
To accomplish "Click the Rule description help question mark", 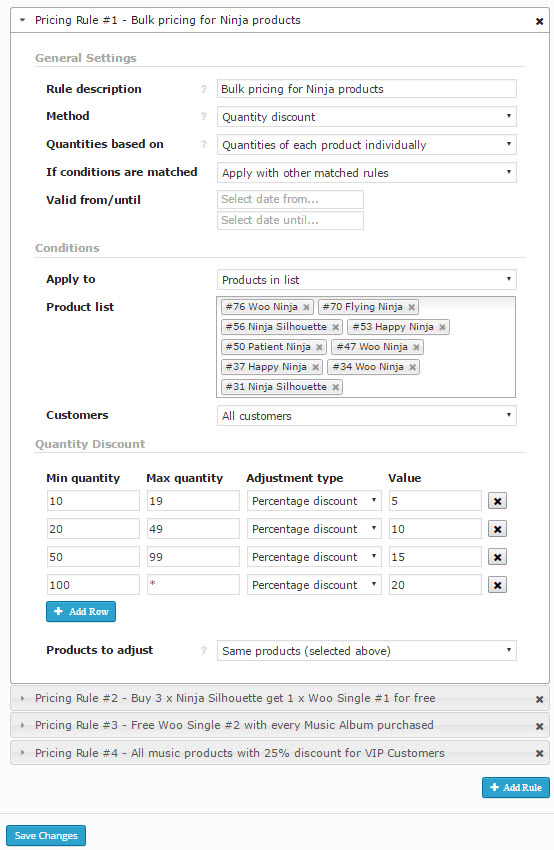I will tap(204, 89).
